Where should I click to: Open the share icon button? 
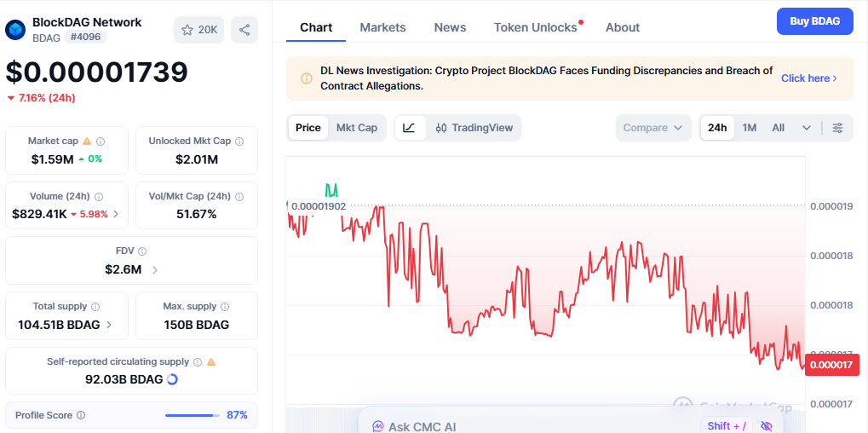(x=244, y=30)
